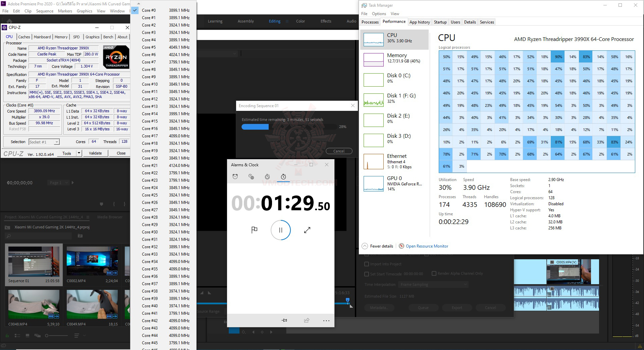The height and width of the screenshot is (350, 644).
Task: Select Ethernet in Task Manager sidebar
Action: pos(394,162)
